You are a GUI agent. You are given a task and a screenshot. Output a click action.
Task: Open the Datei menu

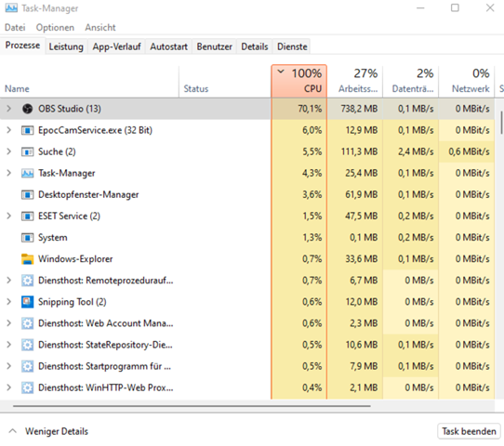tap(15, 28)
